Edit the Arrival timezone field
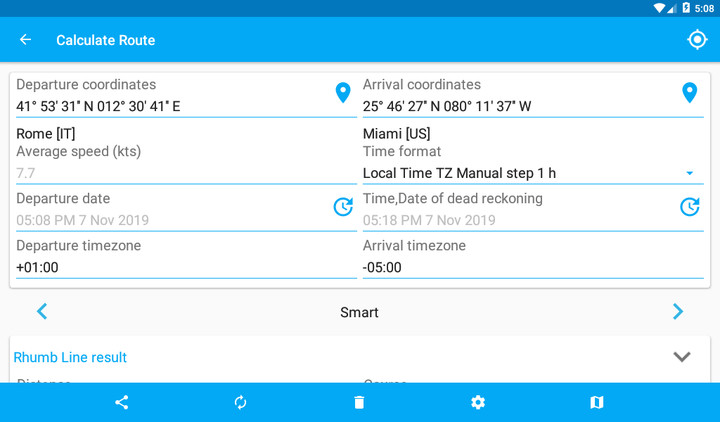This screenshot has height=422, width=720. (x=532, y=267)
